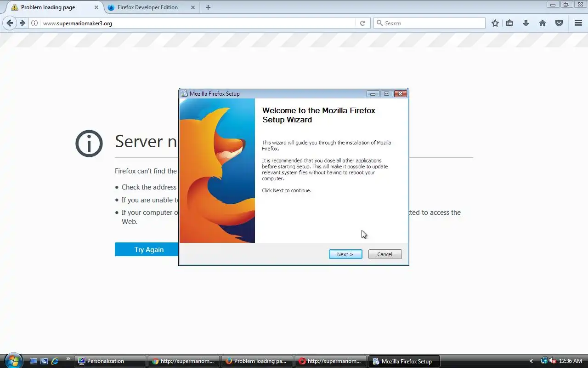Restore down the Firefox browser window
Viewport: 588px width, 368px height.
[x=566, y=5]
